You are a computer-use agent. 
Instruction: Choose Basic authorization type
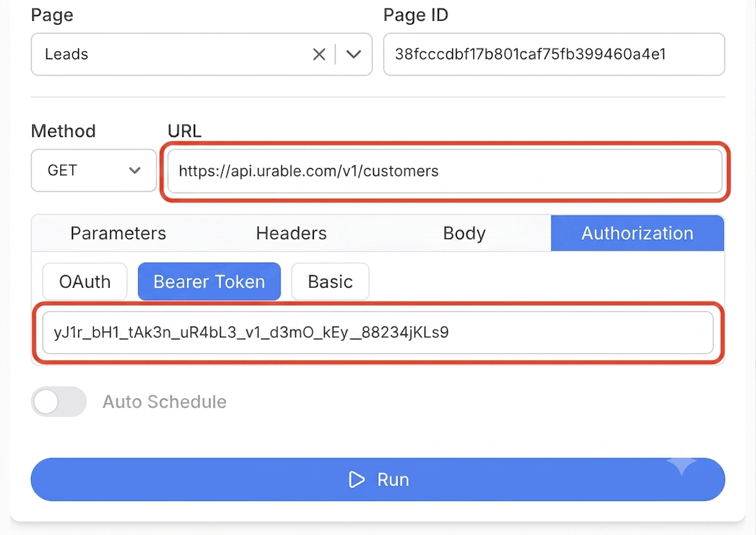[331, 282]
